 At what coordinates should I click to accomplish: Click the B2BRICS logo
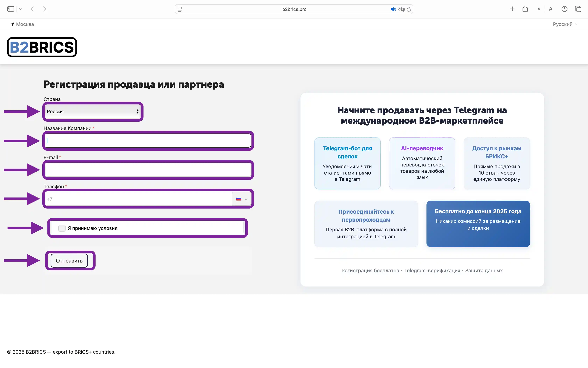(42, 47)
